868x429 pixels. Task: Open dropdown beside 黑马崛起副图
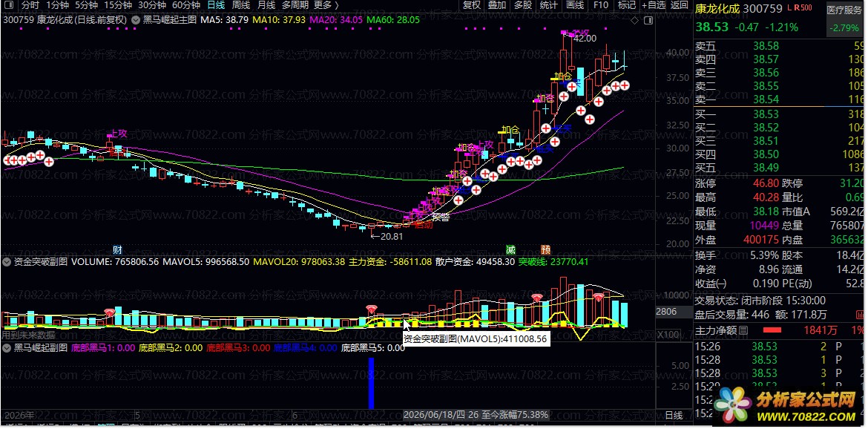click(x=6, y=347)
